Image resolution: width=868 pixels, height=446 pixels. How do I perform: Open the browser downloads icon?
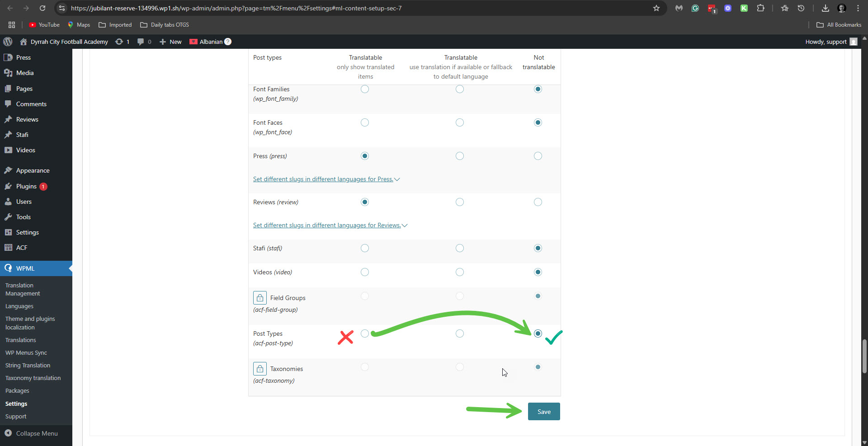(825, 8)
